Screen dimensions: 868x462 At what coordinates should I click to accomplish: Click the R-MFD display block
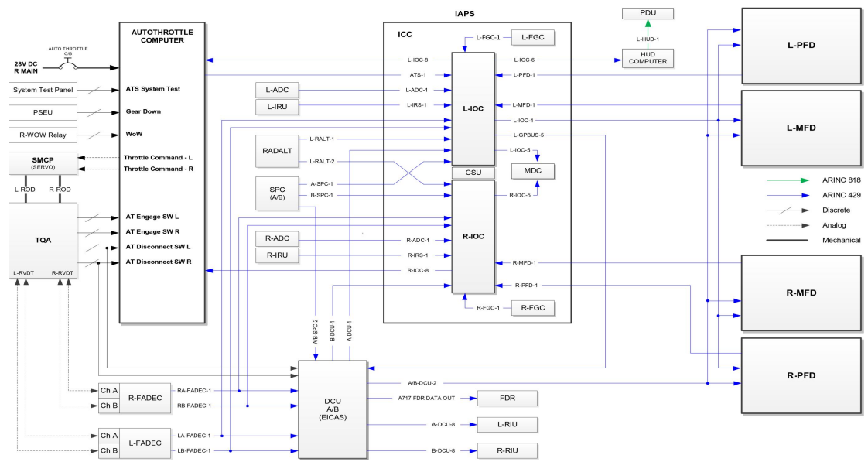tap(801, 293)
